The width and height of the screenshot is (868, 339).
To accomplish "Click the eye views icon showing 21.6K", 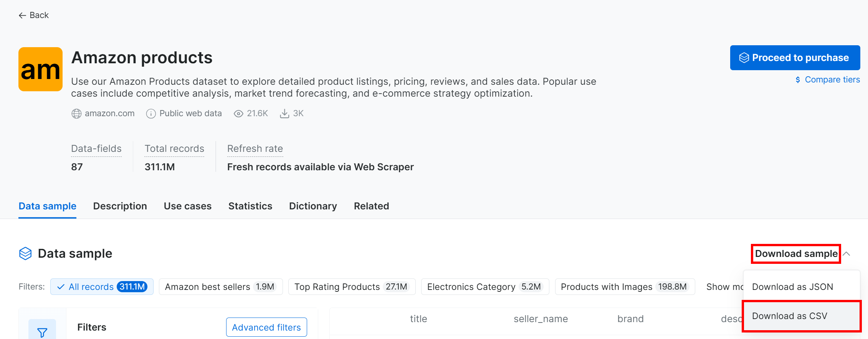I will (x=238, y=114).
